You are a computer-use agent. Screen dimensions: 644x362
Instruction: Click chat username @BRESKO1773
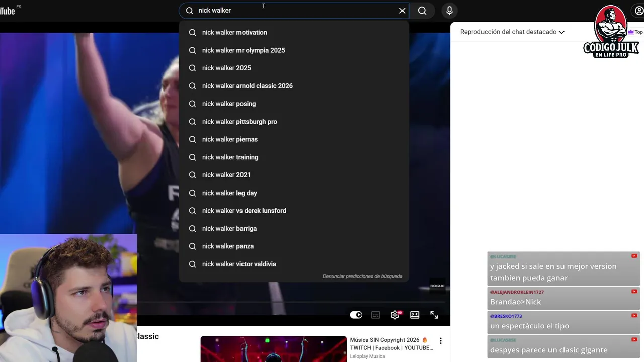coord(506,316)
